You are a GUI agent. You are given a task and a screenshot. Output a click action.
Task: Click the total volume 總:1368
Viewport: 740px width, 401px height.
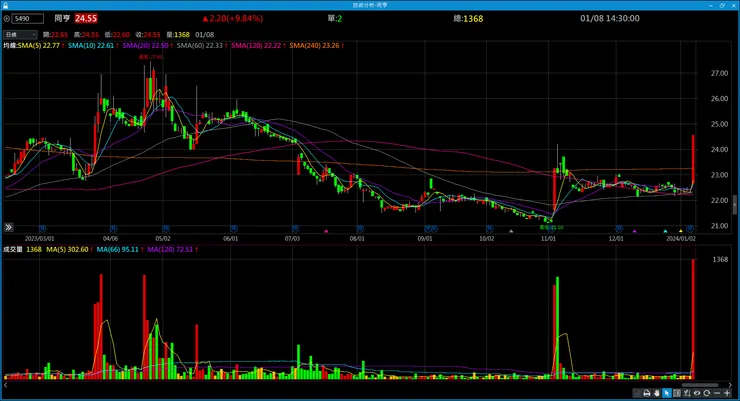468,18
